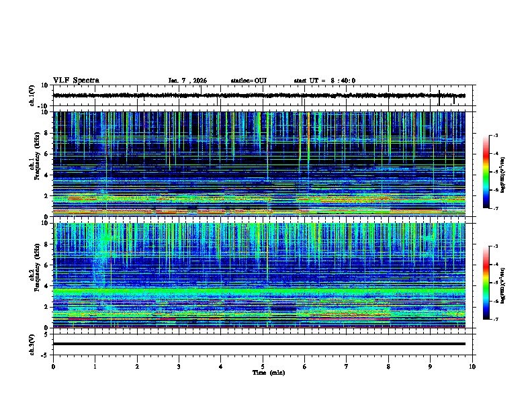Image resolution: width=532 pixels, height=411 pixels.
Task: Click the "6" tick on the time axis
Action: [305, 367]
